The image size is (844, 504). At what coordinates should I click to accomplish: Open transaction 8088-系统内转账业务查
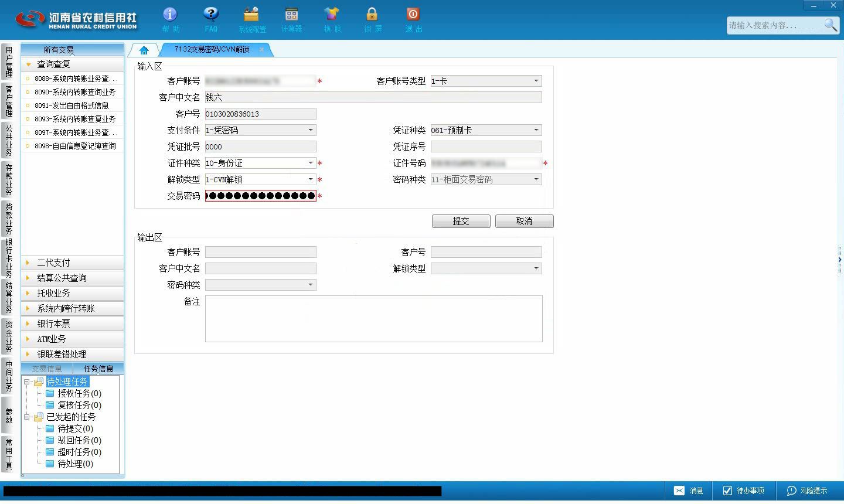coord(73,79)
